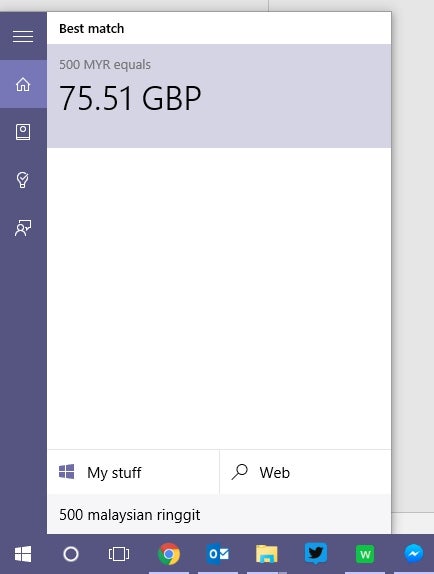Select the 75.51 GBP best match result
434x574 pixels.
coord(219,96)
